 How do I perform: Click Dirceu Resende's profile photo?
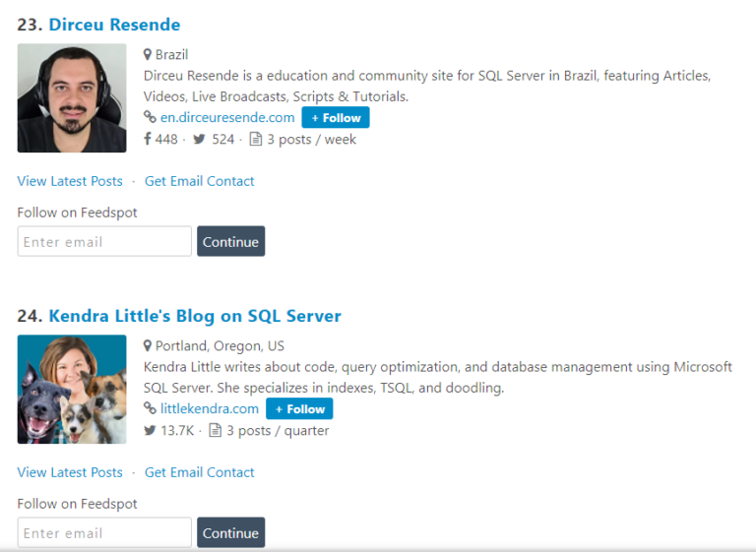72,98
